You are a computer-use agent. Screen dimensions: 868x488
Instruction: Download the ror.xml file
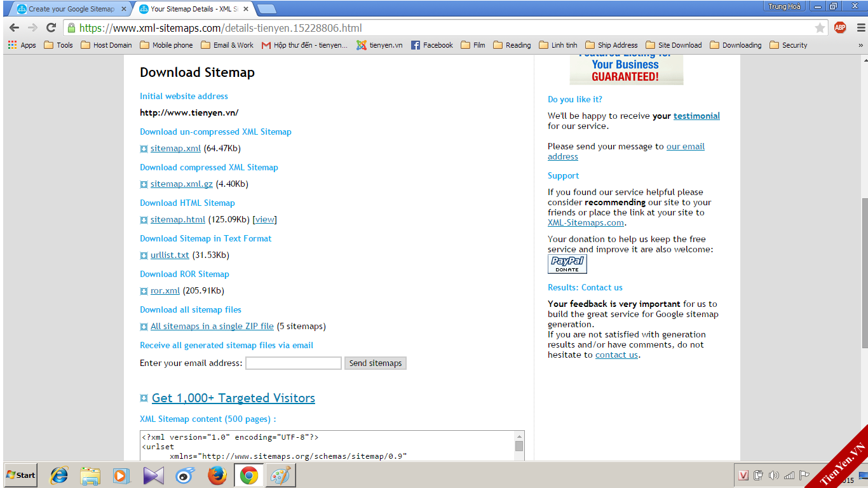(x=165, y=290)
